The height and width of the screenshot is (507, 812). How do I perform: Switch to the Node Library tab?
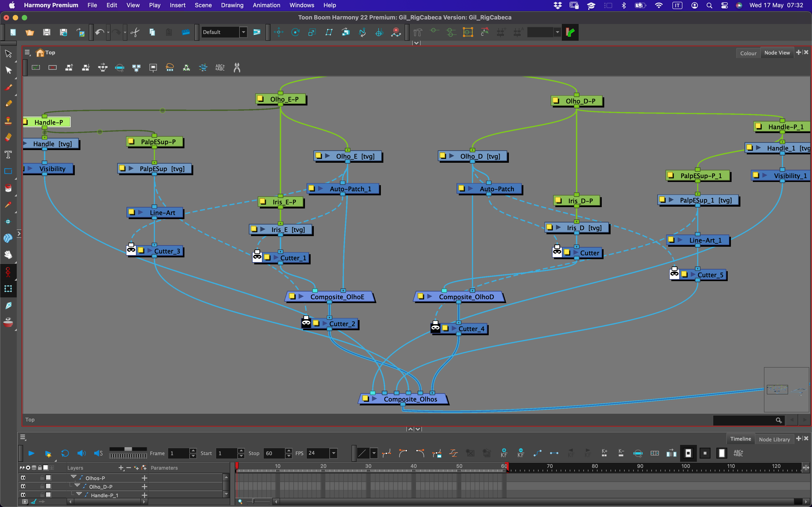[774, 439]
